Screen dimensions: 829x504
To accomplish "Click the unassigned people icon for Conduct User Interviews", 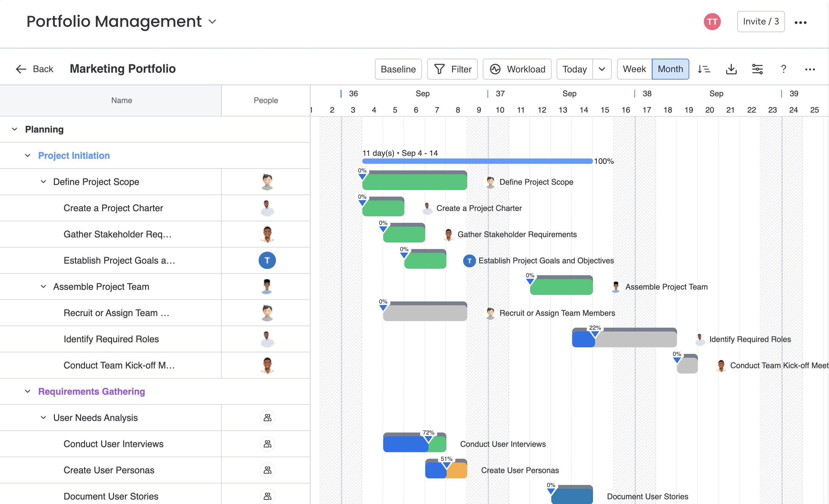I will tap(267, 444).
